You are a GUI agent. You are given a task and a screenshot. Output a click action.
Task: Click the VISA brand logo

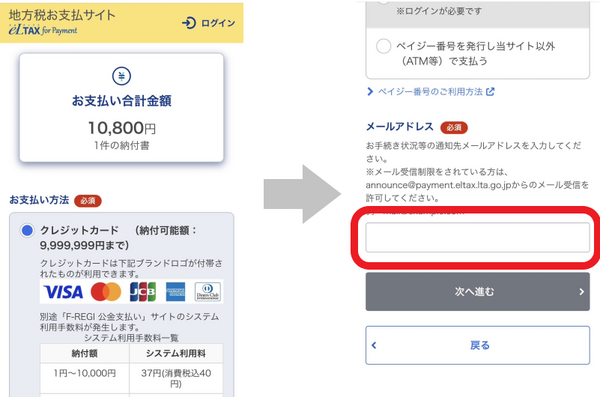(x=63, y=292)
